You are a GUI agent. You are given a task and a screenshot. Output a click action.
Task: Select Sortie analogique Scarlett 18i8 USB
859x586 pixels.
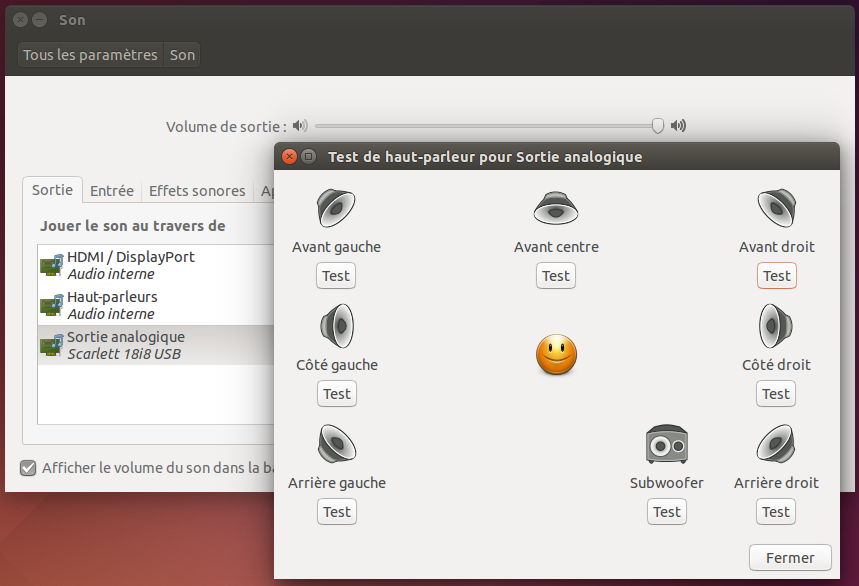click(x=156, y=345)
